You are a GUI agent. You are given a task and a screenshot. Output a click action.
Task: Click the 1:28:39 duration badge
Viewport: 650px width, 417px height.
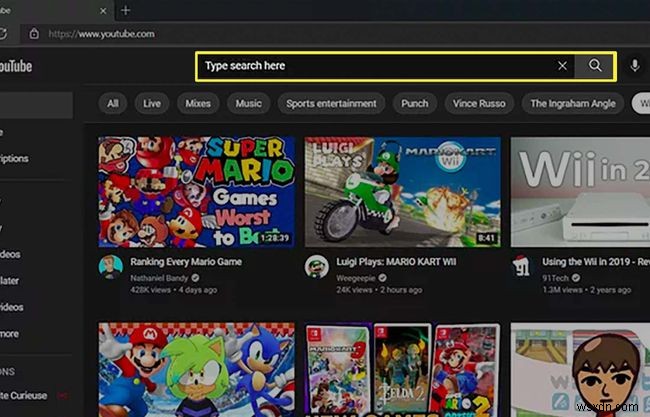(274, 238)
